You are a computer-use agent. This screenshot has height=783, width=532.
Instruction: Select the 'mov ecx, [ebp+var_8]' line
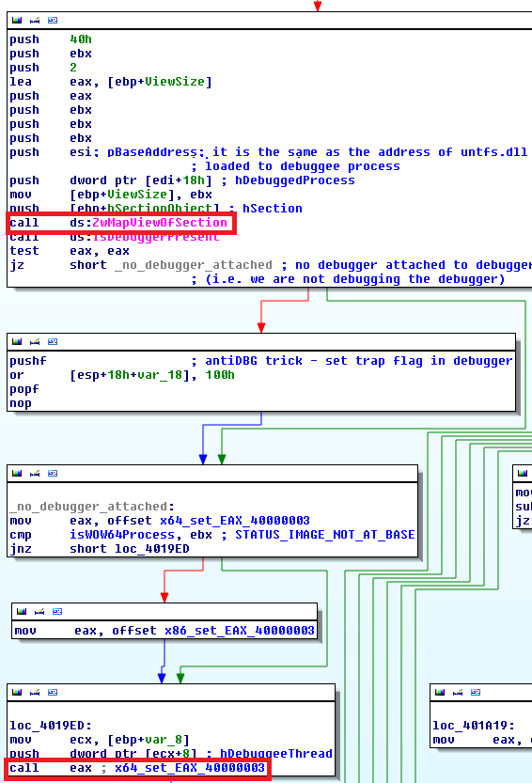(100, 740)
